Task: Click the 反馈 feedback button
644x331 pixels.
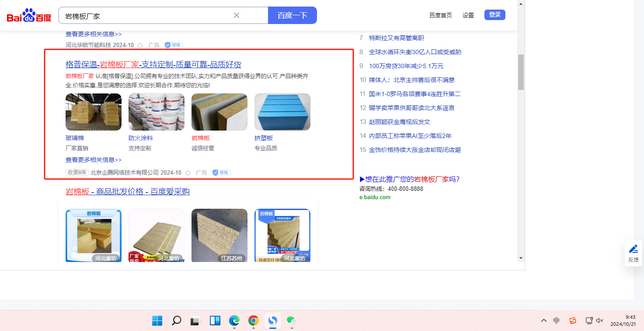Action: pyautogui.click(x=633, y=253)
